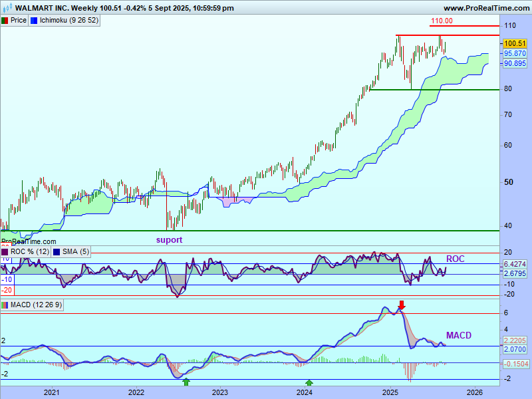
Task: Click the red 110.00 resistance label
Action: tap(442, 21)
